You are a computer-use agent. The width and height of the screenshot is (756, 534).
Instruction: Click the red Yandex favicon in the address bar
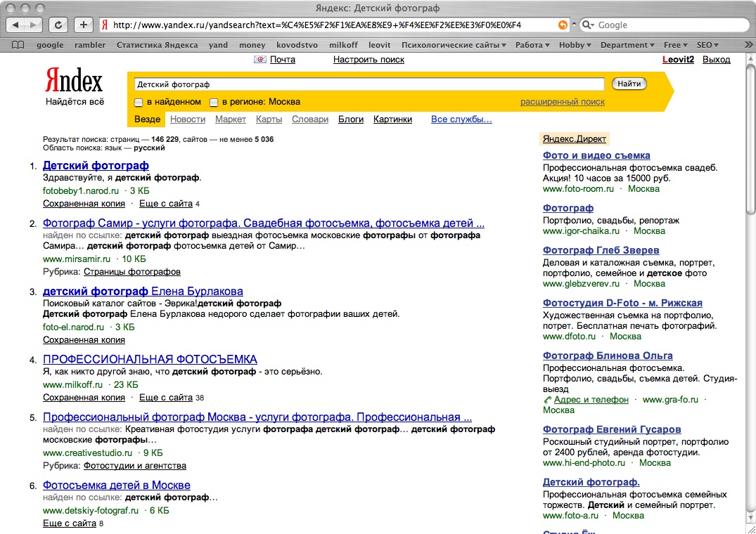tap(105, 25)
